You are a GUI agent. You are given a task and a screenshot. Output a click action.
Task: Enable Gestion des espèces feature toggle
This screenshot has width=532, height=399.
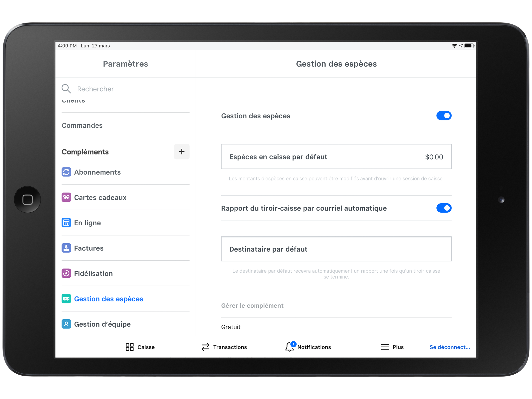point(443,116)
